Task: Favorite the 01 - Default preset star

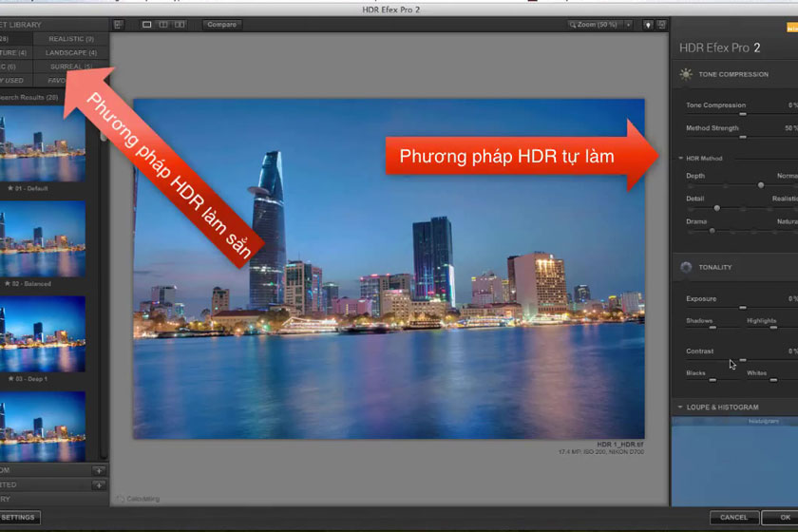Action: tap(10, 188)
